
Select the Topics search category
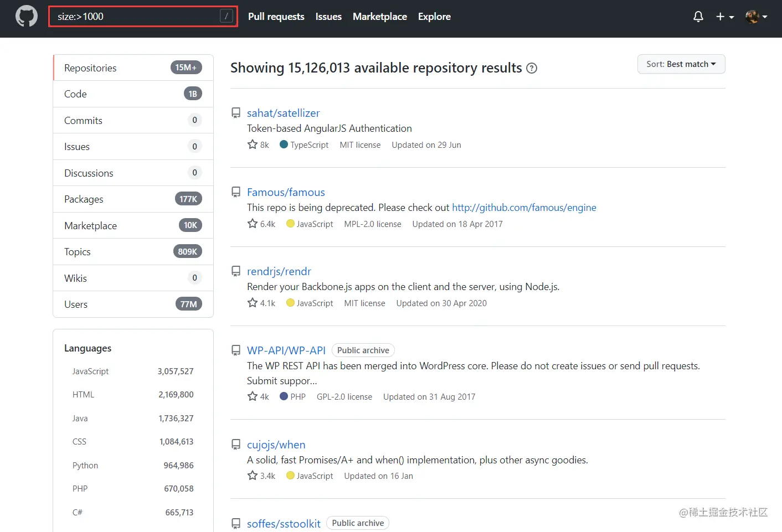(x=133, y=252)
